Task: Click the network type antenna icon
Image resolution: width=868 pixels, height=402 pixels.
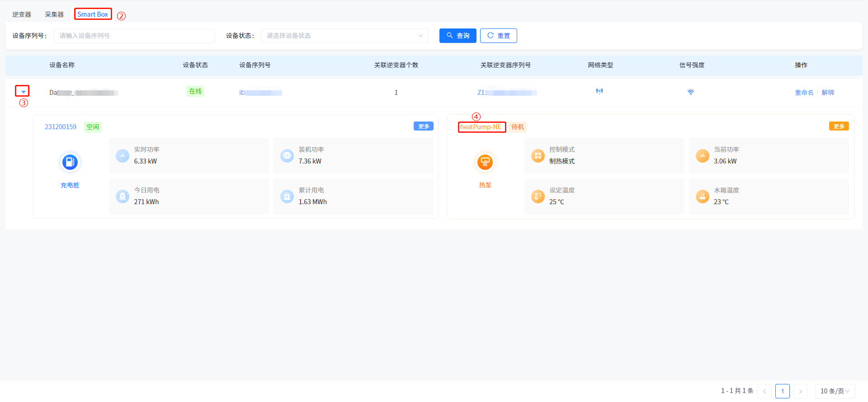Action: [599, 92]
